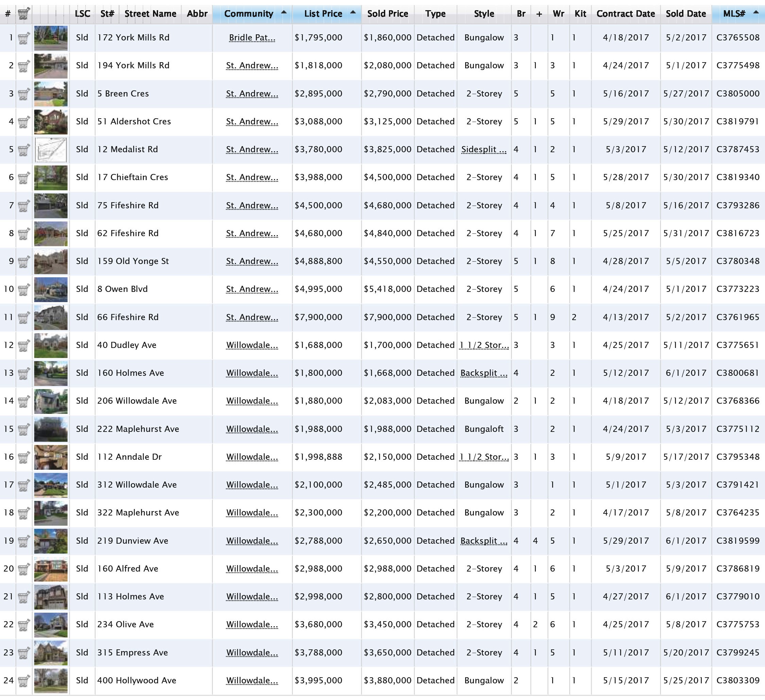Sort by Contract Date column header

pos(625,14)
